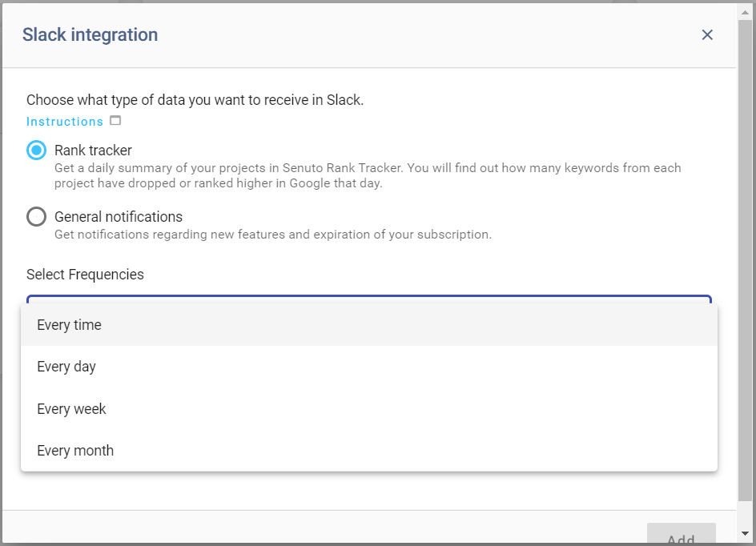Click the scrollbar track below the thumb
756x546 pixels.
[x=745, y=514]
